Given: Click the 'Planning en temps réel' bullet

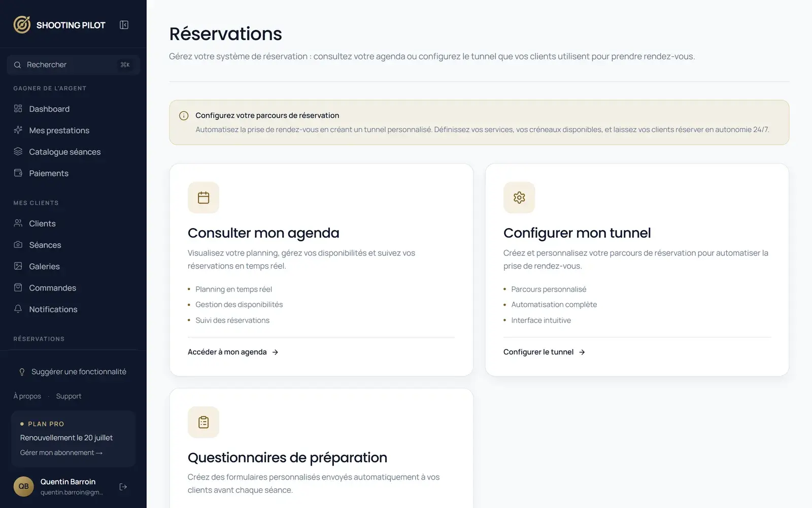Looking at the screenshot, I should coord(233,289).
